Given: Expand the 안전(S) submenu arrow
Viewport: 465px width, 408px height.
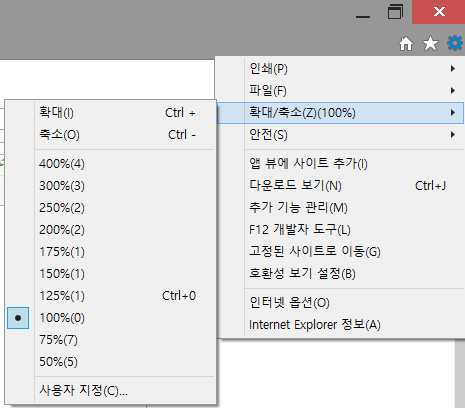Looking at the screenshot, I should (x=452, y=135).
